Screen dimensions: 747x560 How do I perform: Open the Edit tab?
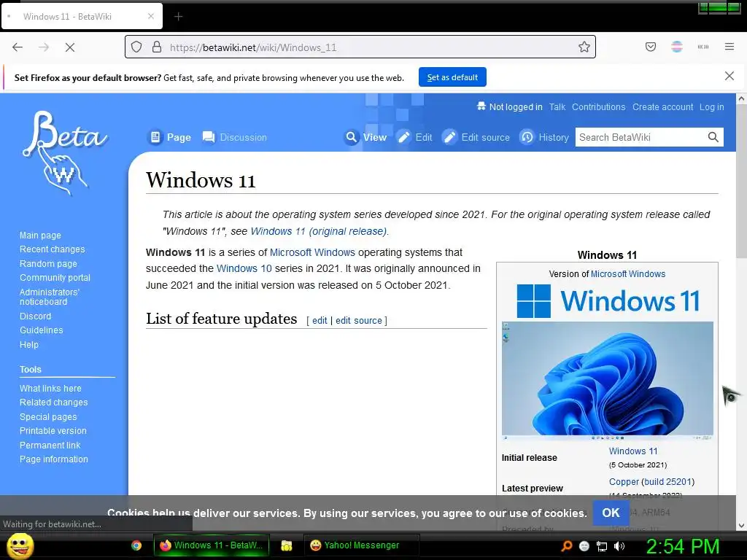pyautogui.click(x=414, y=137)
